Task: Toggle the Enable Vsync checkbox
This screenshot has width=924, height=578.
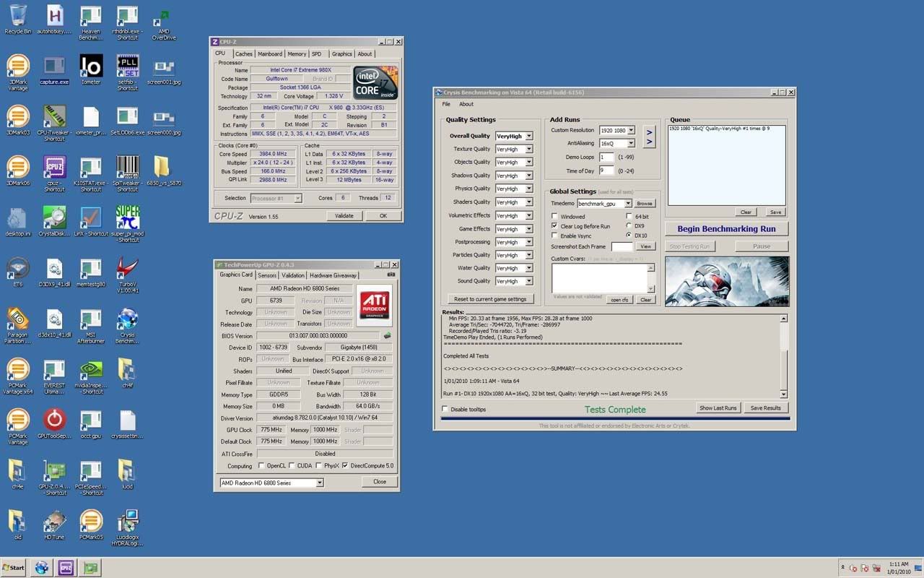Action: [x=555, y=236]
